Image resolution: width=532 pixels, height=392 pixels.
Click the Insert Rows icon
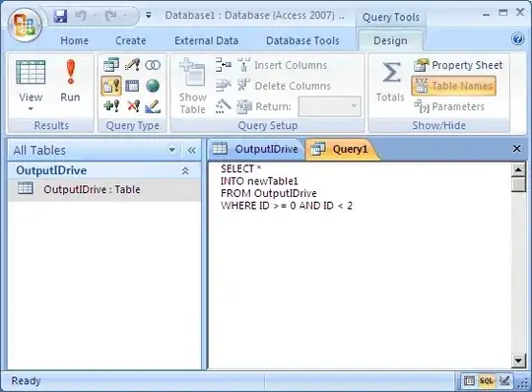pyautogui.click(x=224, y=64)
